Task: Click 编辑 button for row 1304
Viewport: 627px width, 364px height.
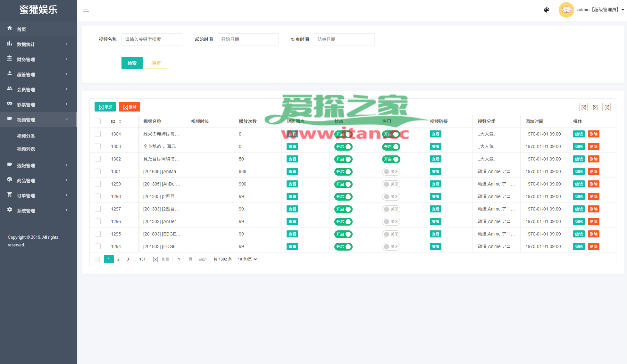Action: pyautogui.click(x=579, y=134)
